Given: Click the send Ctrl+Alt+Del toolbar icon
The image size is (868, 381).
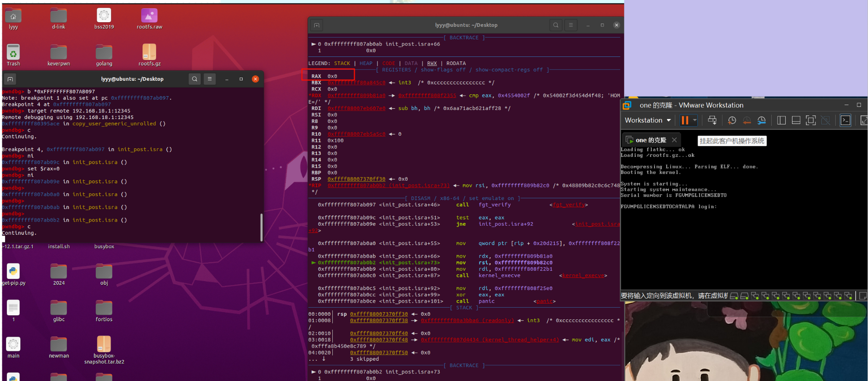Looking at the screenshot, I should 712,120.
